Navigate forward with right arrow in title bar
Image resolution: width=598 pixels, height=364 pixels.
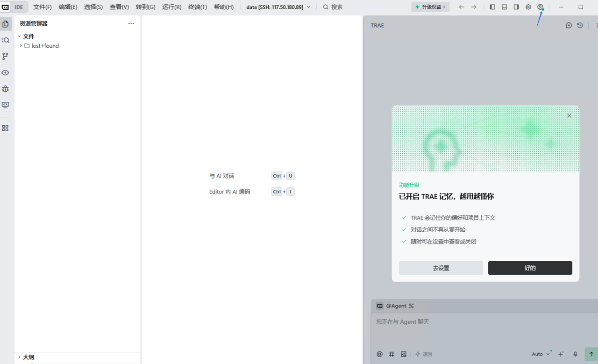pyautogui.click(x=474, y=7)
